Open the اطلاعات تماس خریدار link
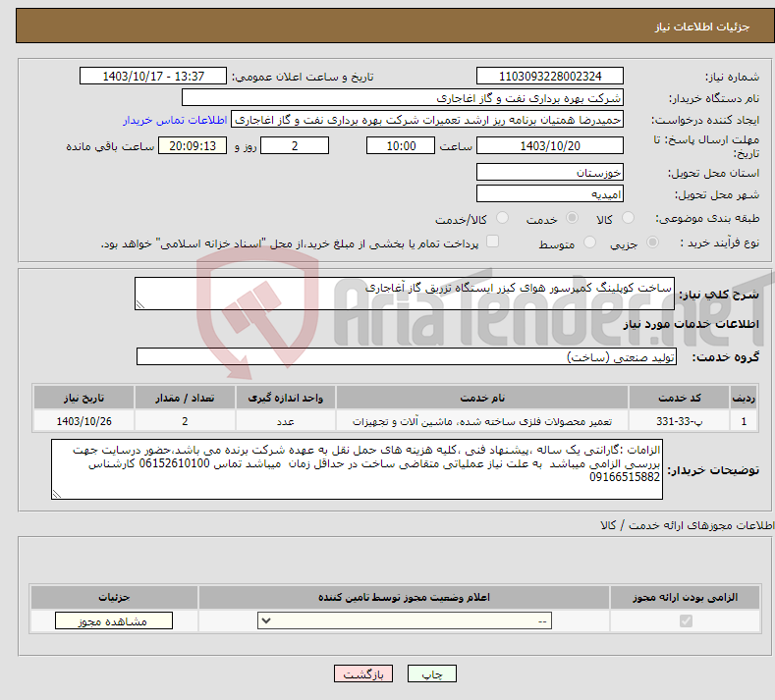The height and width of the screenshot is (700, 775). coord(175,120)
